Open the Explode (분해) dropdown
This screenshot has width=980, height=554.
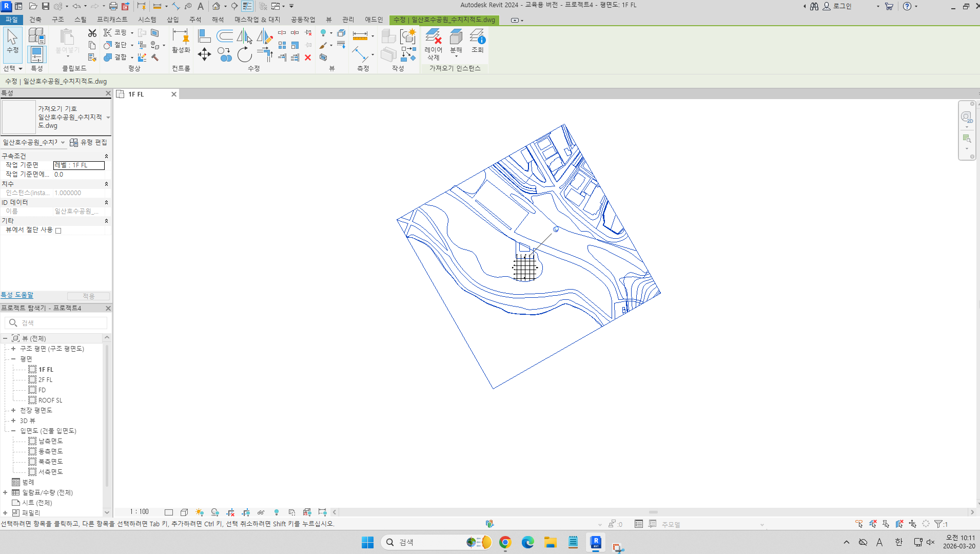(x=456, y=56)
